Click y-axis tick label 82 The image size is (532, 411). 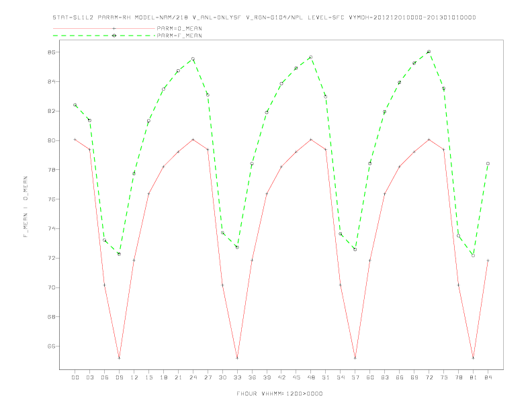coord(52,111)
